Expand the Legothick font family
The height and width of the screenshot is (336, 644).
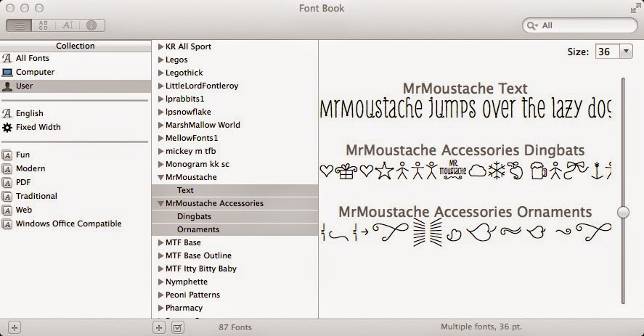pyautogui.click(x=160, y=73)
